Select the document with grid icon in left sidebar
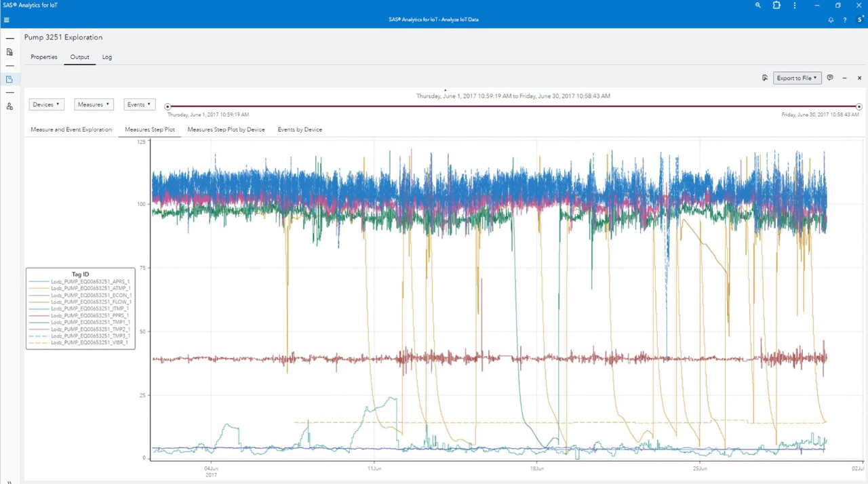The height and width of the screenshot is (484, 868). coord(9,52)
